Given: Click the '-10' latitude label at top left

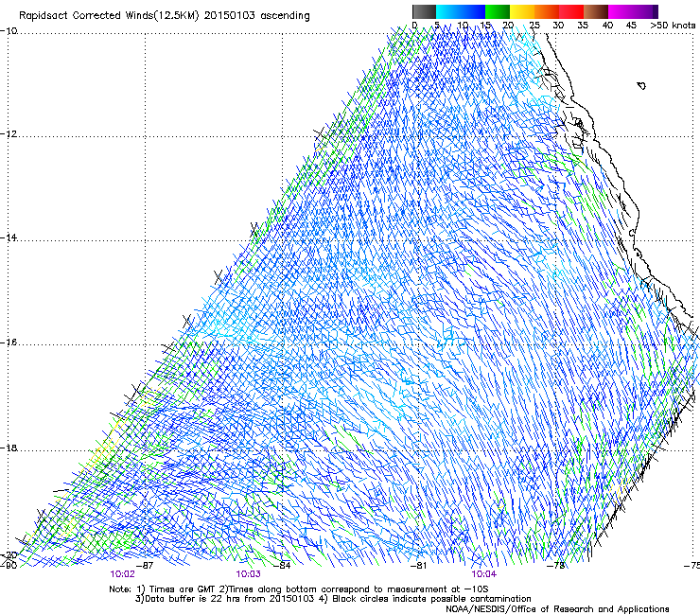Looking at the screenshot, I should [9, 31].
